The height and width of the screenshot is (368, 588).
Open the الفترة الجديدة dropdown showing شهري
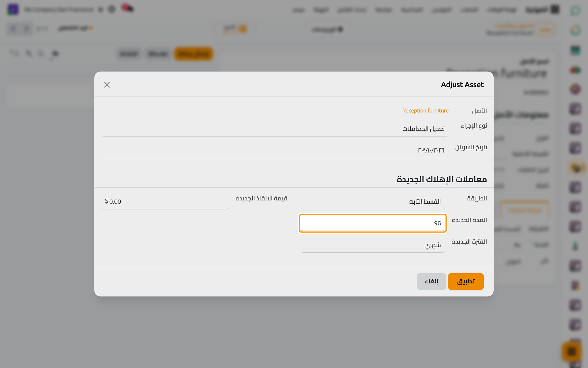coord(372,245)
